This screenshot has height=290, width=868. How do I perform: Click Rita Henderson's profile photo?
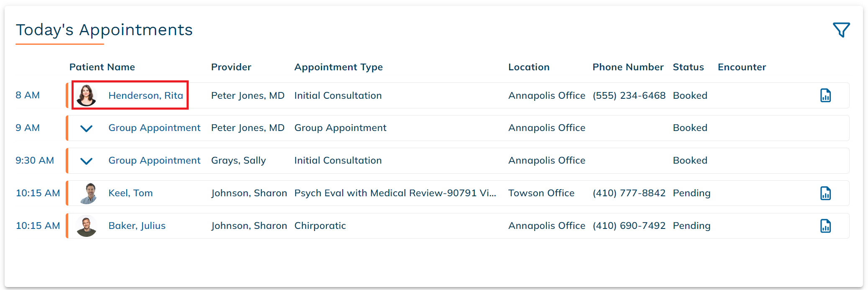[x=87, y=95]
